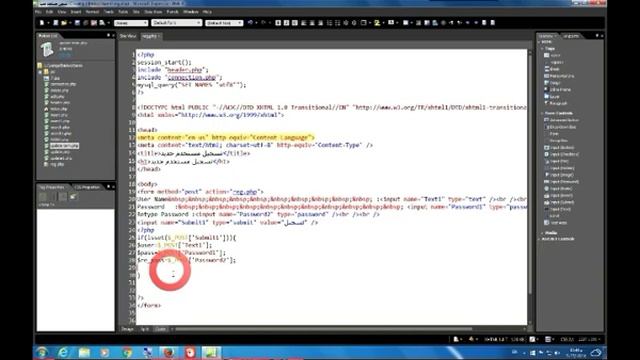The height and width of the screenshot is (360, 640).
Task: Open the Default Size dropdown
Action: [224, 23]
